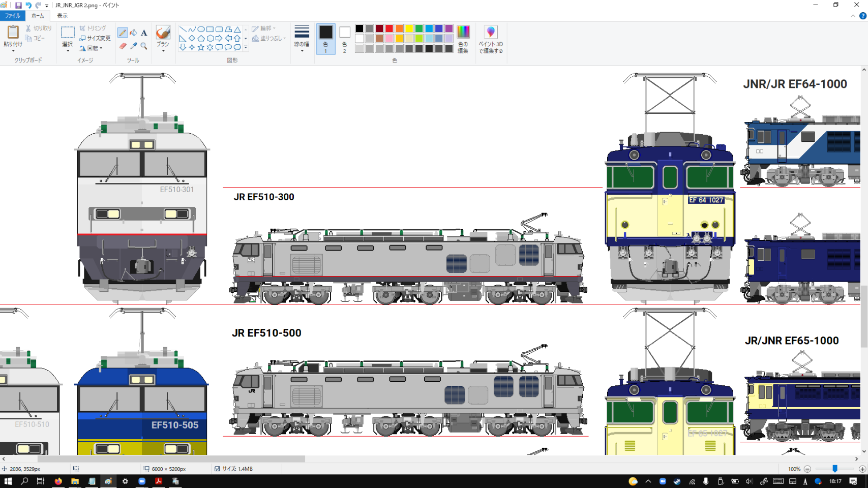The image size is (868, 488).
Task: Open Edit with Paint 3D
Action: [x=490, y=39]
